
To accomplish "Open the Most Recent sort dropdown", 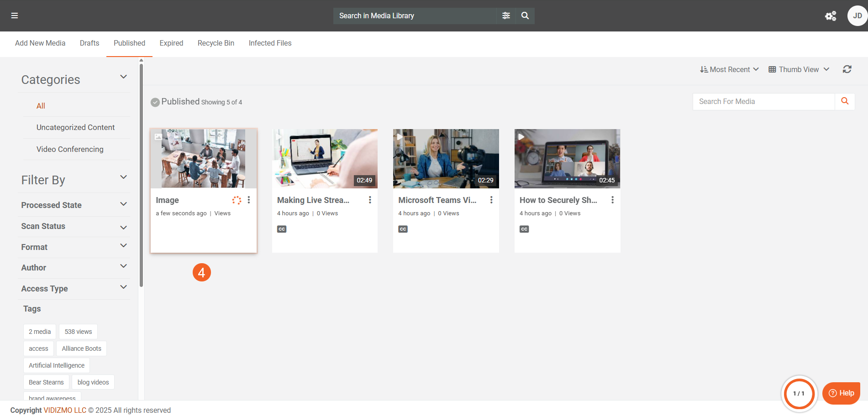I will point(729,69).
